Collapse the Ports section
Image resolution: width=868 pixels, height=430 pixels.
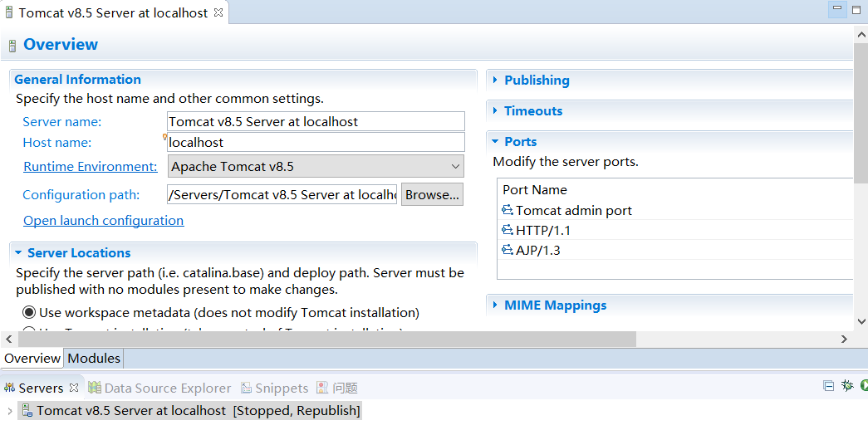[496, 142]
